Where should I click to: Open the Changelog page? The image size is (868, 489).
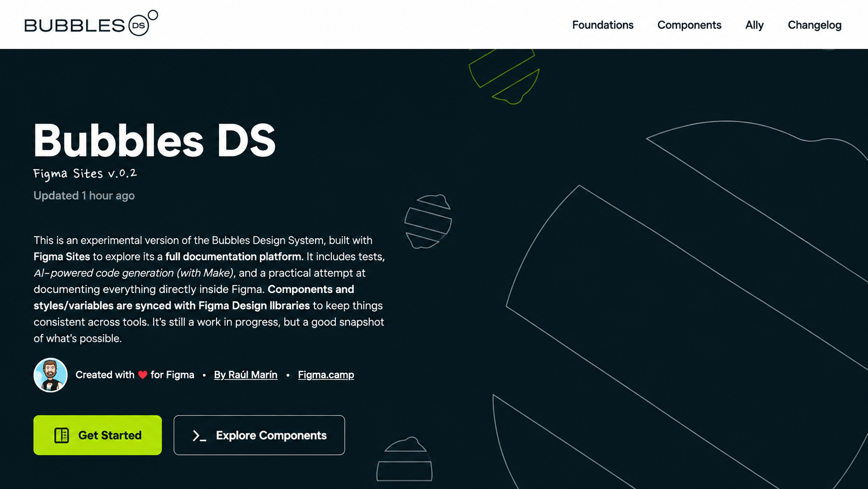tap(815, 25)
